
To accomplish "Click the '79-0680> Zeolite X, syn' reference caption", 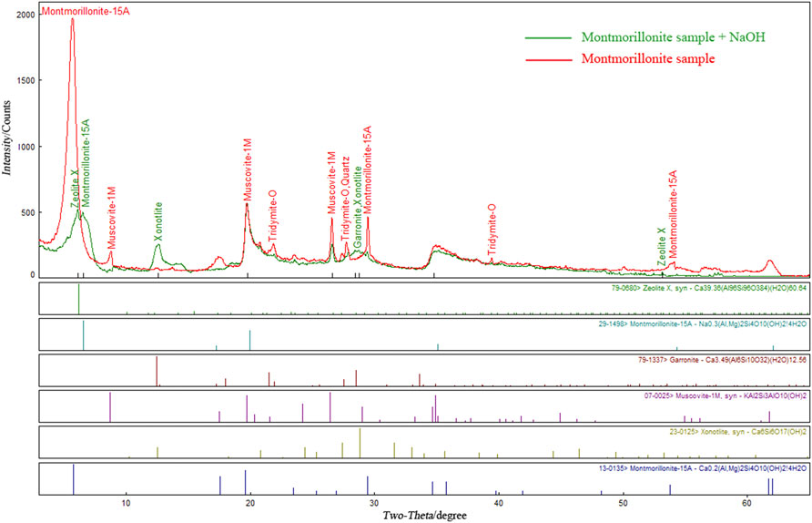I will click(x=708, y=288).
